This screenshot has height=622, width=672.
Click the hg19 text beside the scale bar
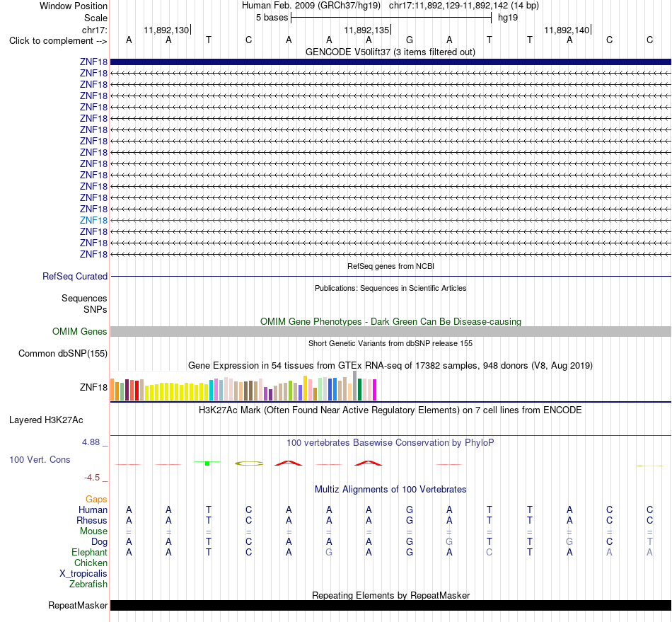click(x=507, y=18)
